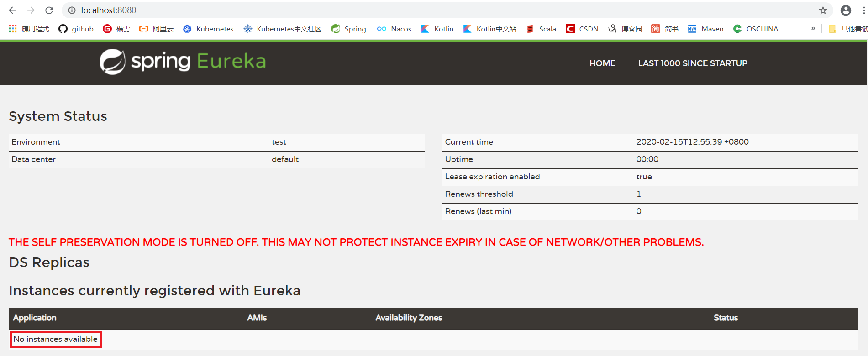Select Lease expiration enabled label
This screenshot has height=356, width=868.
point(492,177)
